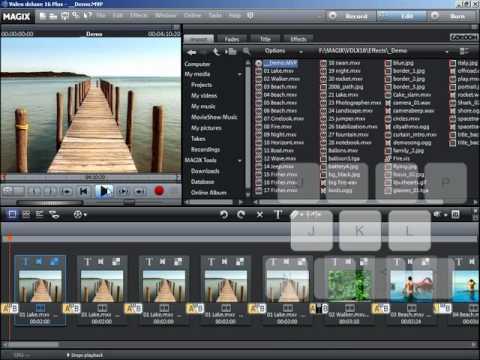This screenshot has height=360, width=480.
Task: Click the title T icon on 02 Walker clip
Action: pyautogui.click(x=334, y=262)
